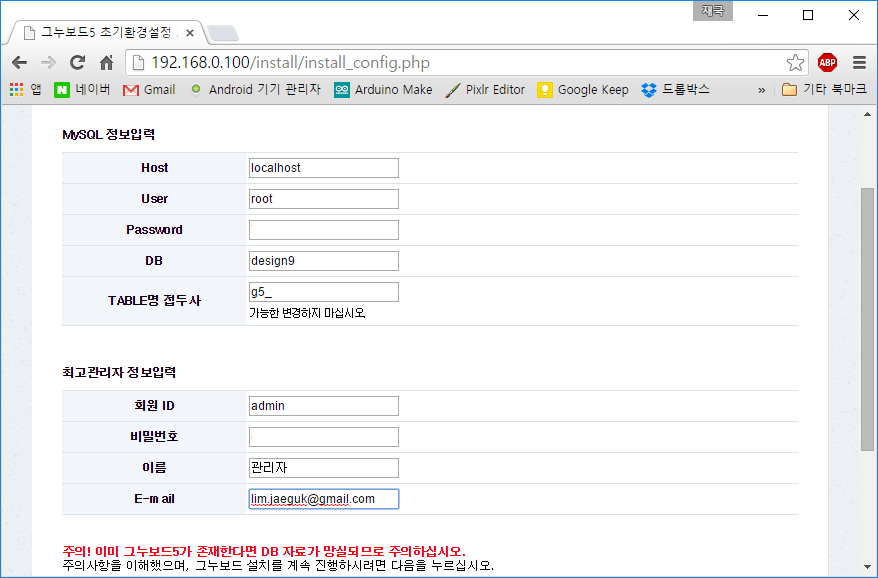Focus the DB name field containing design9
Viewport: 878px width, 578px height.
(x=323, y=261)
